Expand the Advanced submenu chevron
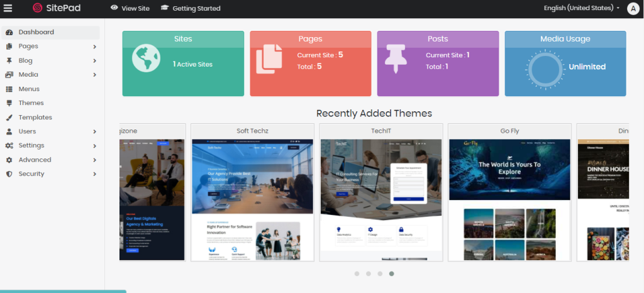The width and height of the screenshot is (644, 293). (x=94, y=160)
